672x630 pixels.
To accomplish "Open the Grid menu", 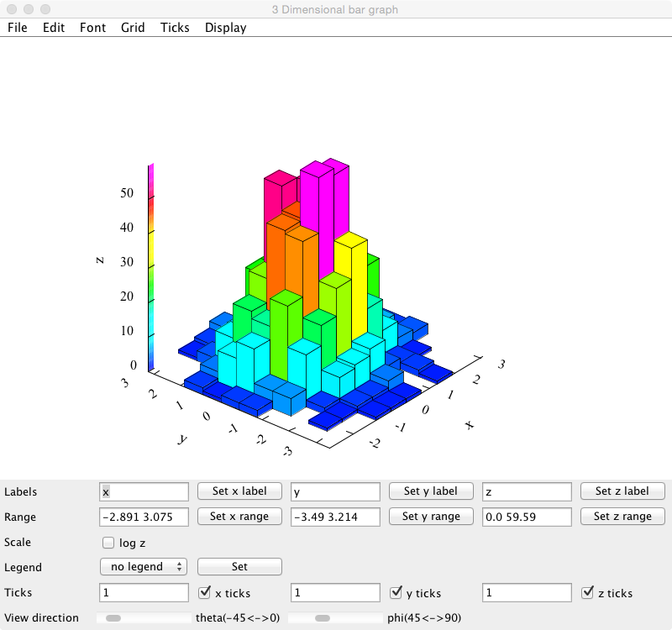I will click(x=133, y=28).
